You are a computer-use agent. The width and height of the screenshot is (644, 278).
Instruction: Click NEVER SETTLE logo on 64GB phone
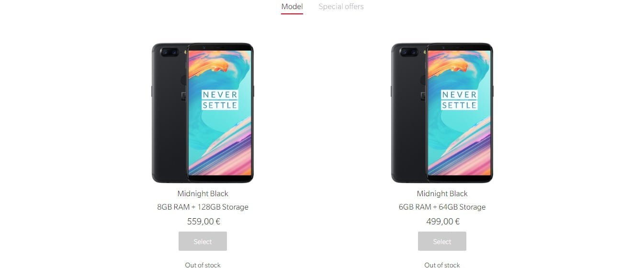point(459,100)
